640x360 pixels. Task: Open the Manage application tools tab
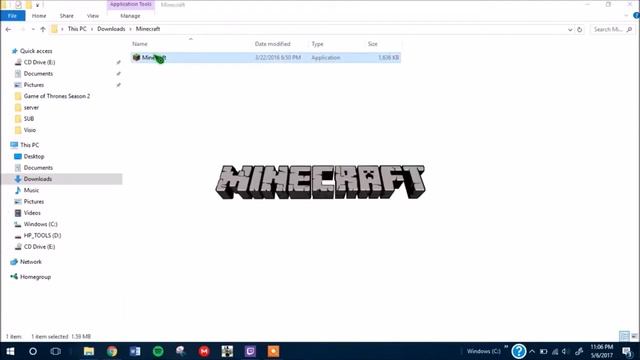[x=130, y=16]
